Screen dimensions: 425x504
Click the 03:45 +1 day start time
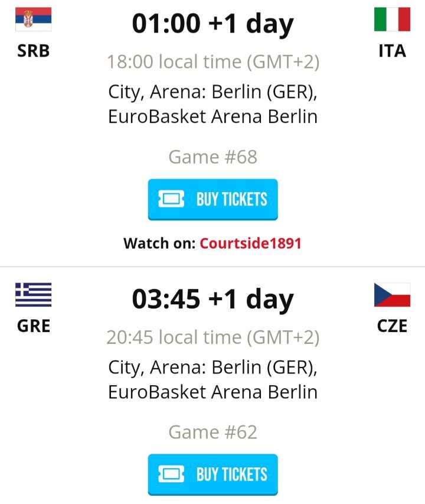pyautogui.click(x=212, y=300)
